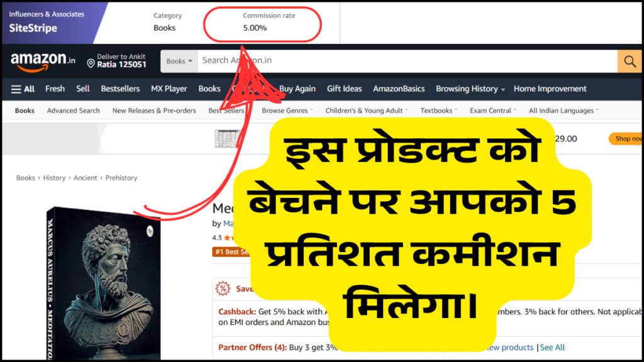Viewport: 644px width, 362px height.
Task: Click the 5.00% commission rate value
Action: point(255,28)
